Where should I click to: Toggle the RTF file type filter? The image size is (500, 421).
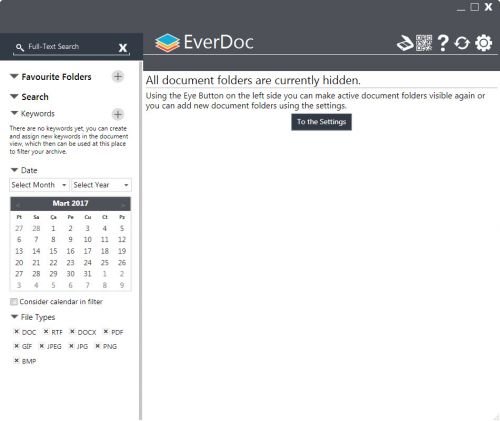click(x=46, y=332)
